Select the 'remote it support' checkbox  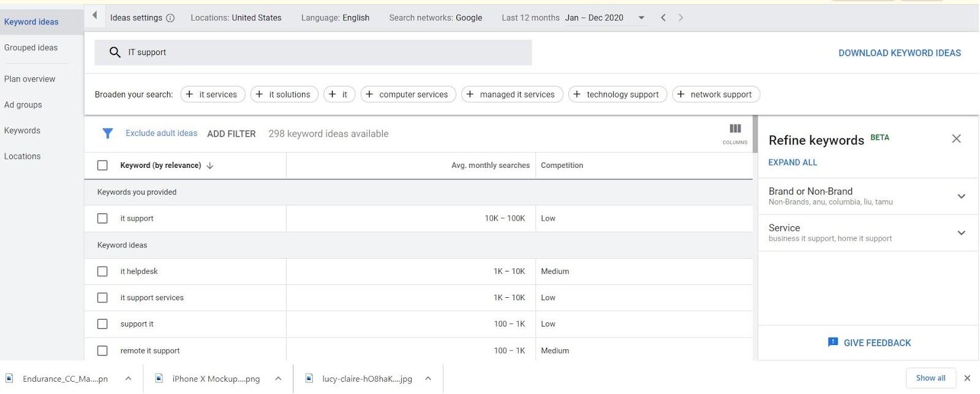[102, 351]
